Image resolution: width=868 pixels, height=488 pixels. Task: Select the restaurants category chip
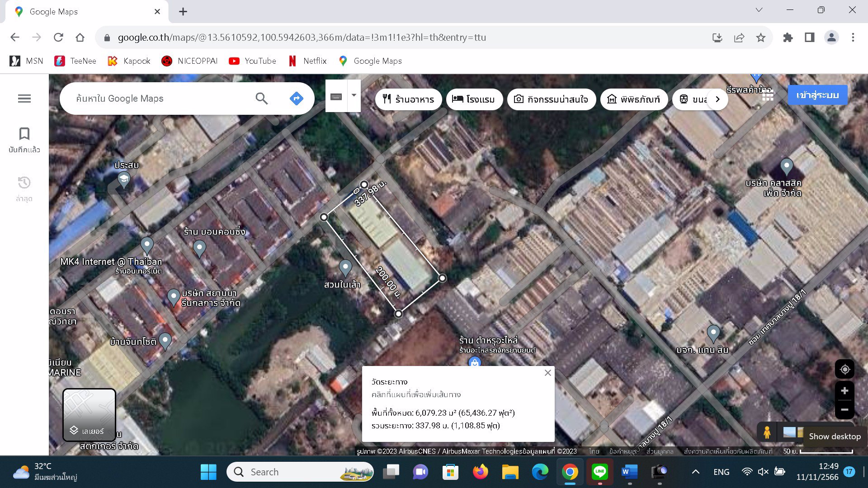[409, 99]
